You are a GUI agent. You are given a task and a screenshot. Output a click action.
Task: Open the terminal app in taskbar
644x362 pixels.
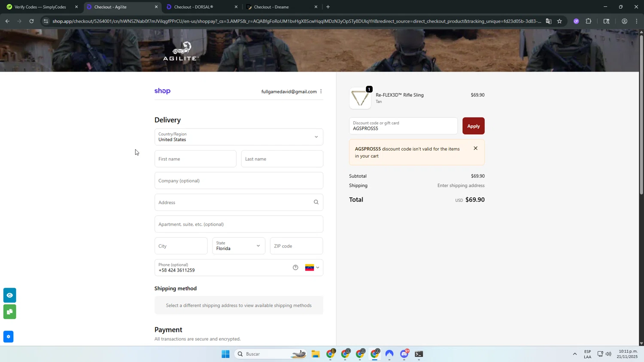[419, 354]
